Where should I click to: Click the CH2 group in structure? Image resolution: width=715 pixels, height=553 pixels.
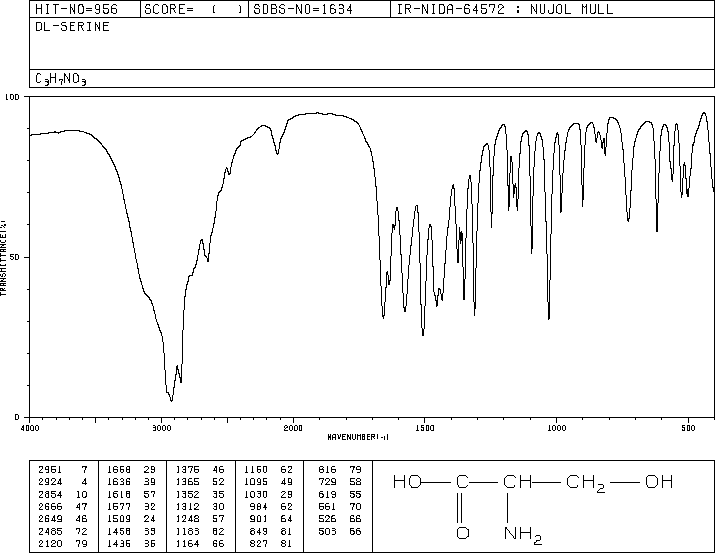(x=585, y=483)
